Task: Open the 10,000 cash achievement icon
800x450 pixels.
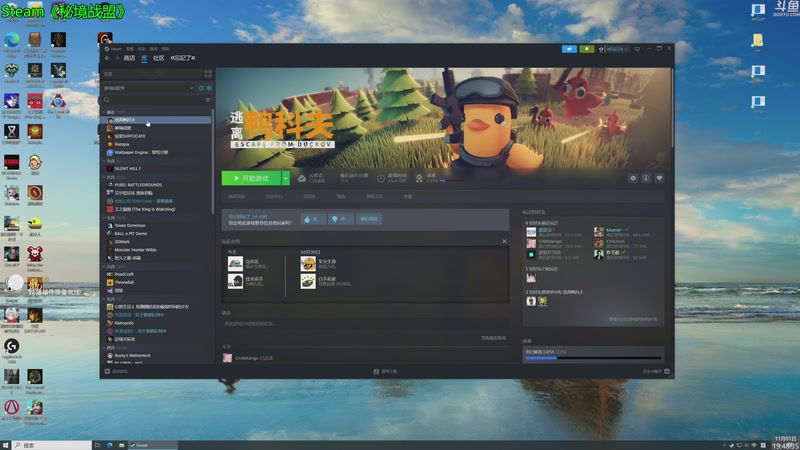Action: (308, 281)
